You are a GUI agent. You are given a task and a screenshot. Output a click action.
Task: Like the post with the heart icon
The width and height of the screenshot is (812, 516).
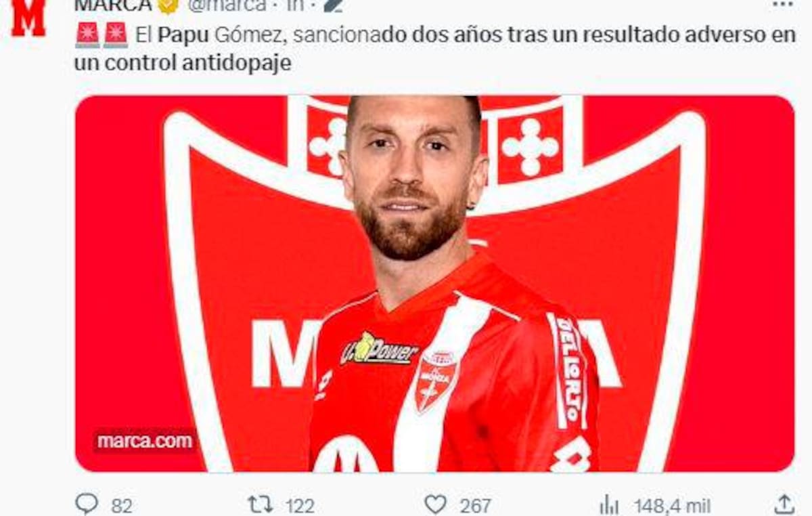coord(435,504)
